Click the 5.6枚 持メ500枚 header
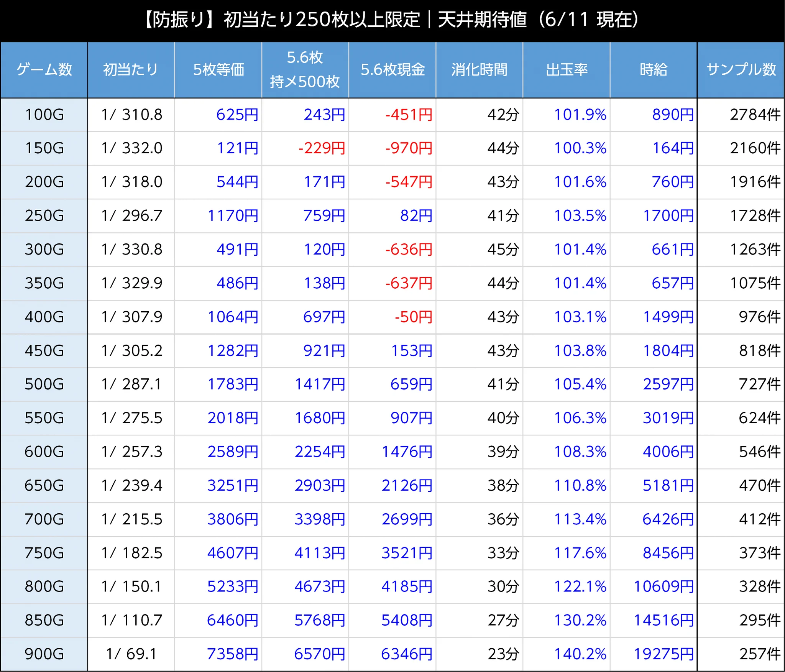785x672 pixels. click(305, 70)
